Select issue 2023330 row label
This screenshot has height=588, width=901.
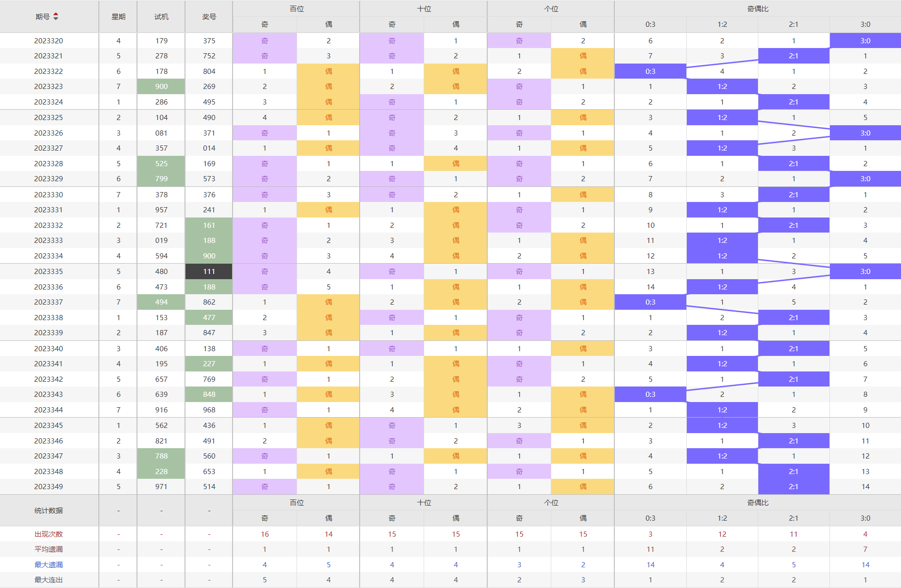pos(48,195)
